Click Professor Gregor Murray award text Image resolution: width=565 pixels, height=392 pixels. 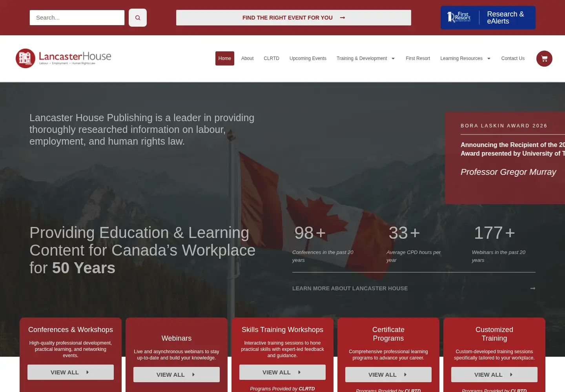[508, 172]
